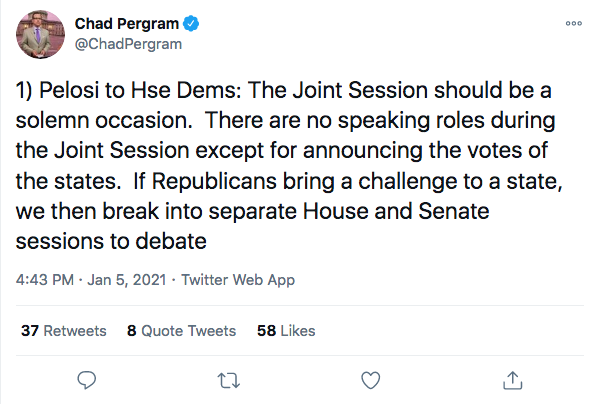Click the Chad Pergram display name
This screenshot has width=598, height=404.
[x=127, y=24]
